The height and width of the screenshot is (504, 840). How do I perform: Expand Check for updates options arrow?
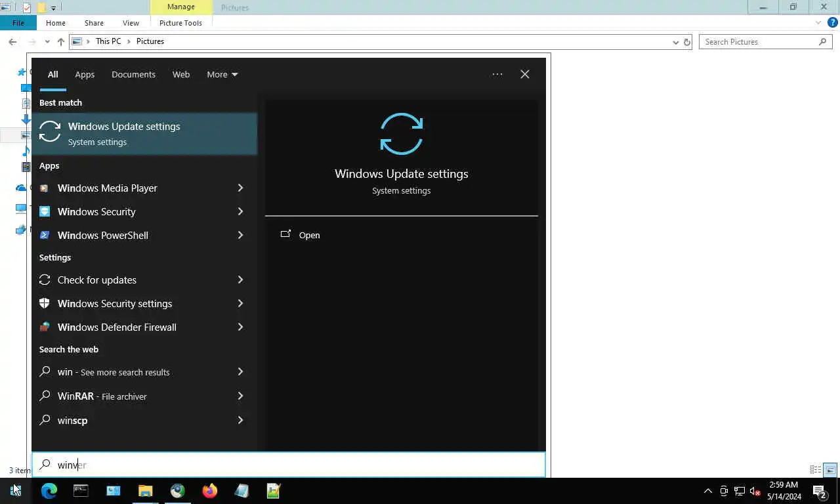[x=240, y=280]
